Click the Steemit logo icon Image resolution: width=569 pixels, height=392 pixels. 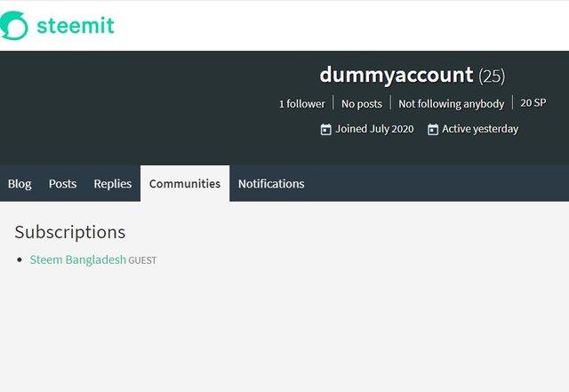[13, 26]
